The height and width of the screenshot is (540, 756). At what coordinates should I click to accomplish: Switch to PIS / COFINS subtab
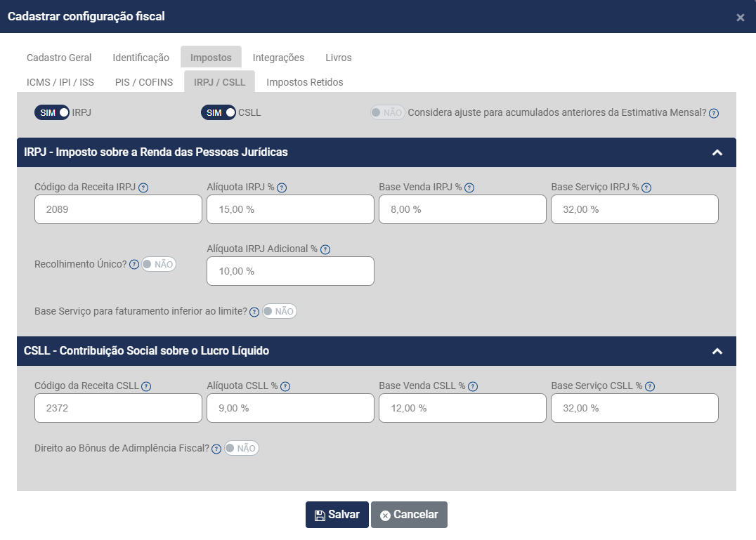pos(143,82)
